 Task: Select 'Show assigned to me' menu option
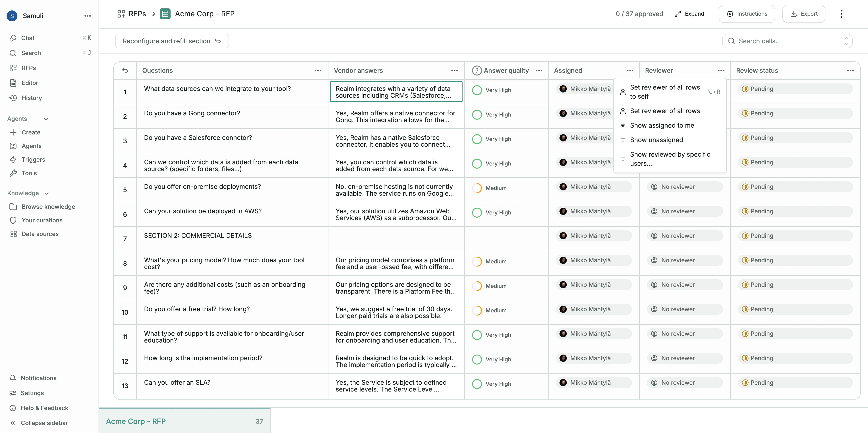pos(662,125)
